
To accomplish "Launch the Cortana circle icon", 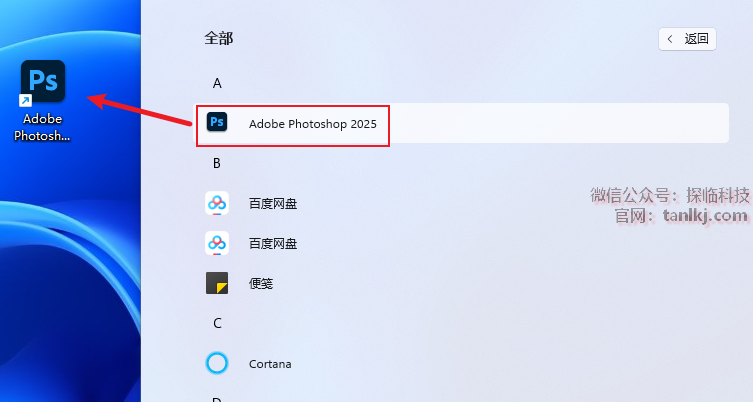I will click(x=217, y=363).
